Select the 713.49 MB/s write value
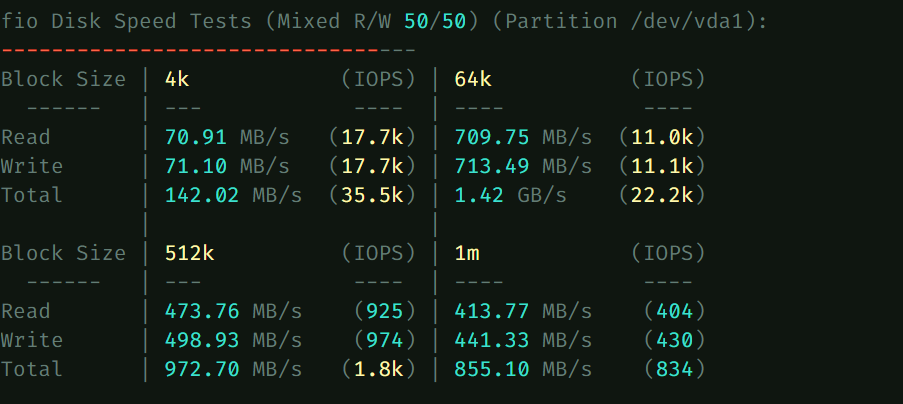 coord(523,166)
